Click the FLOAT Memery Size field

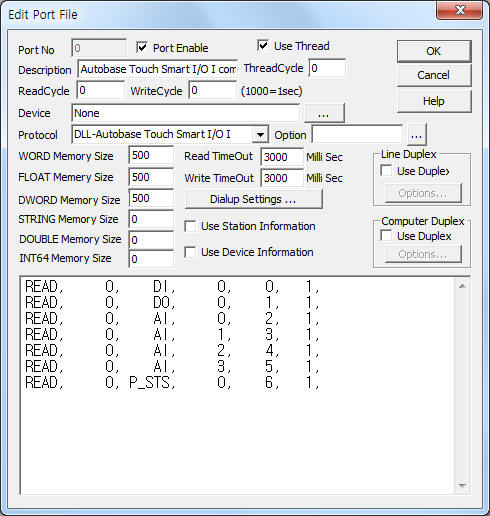coord(151,177)
